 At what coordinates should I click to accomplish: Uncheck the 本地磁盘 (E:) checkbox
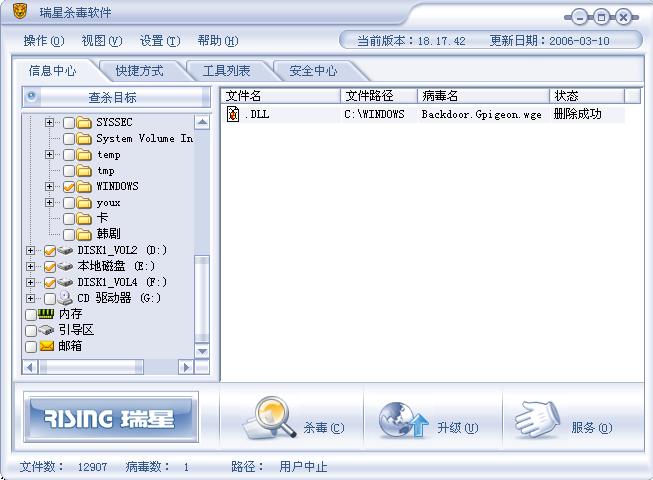[50, 266]
